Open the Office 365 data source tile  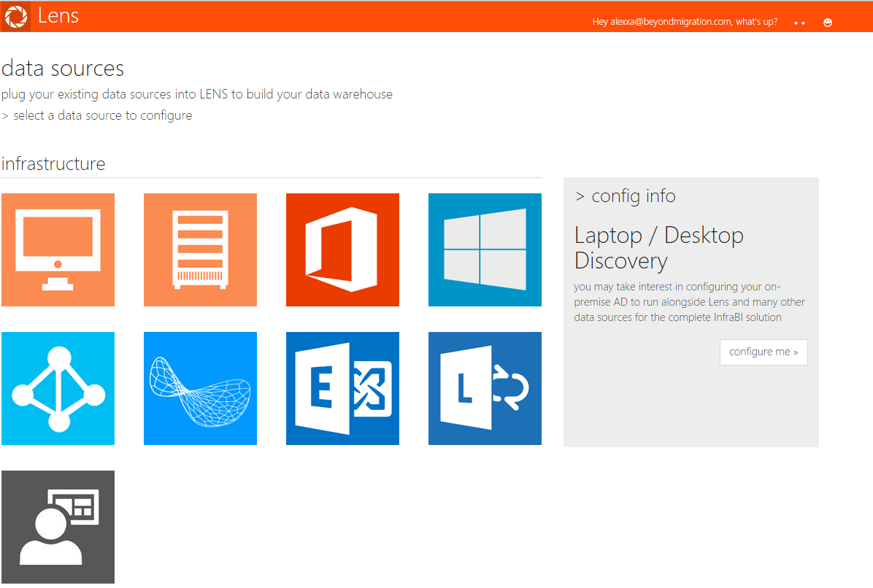pyautogui.click(x=342, y=249)
